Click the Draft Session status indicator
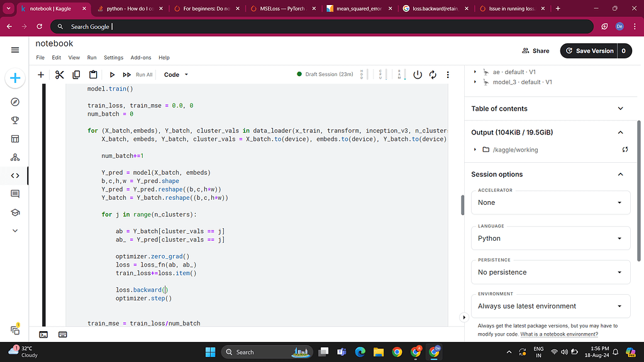644x362 pixels. point(325,74)
